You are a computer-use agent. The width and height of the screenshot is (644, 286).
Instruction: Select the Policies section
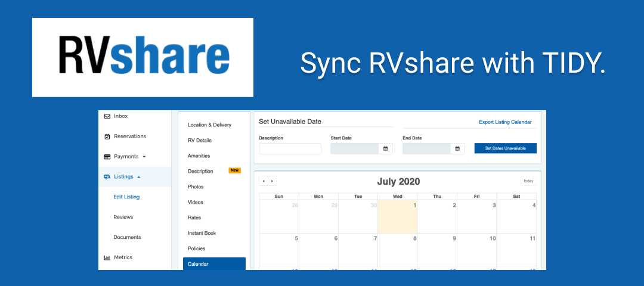point(196,248)
